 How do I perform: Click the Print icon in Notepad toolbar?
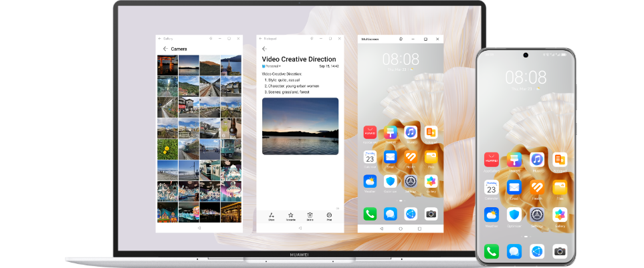329,215
